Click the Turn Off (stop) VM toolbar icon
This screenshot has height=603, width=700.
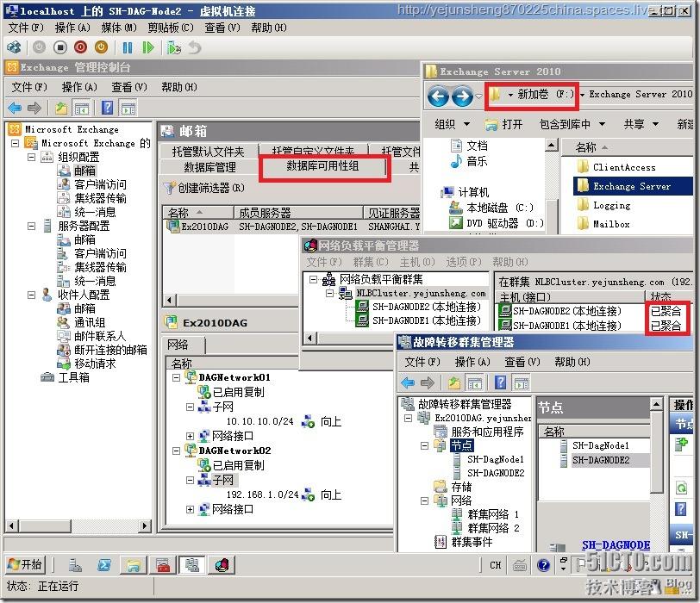coord(59,47)
